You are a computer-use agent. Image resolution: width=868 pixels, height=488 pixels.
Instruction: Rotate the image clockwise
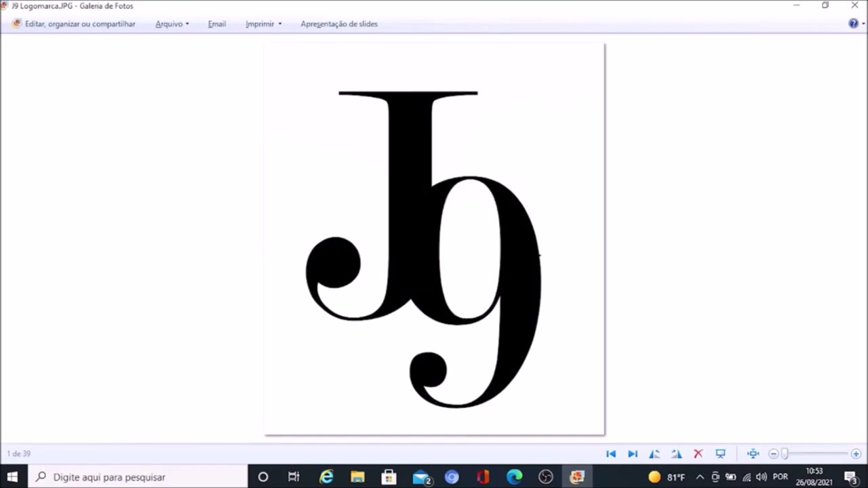coord(676,454)
